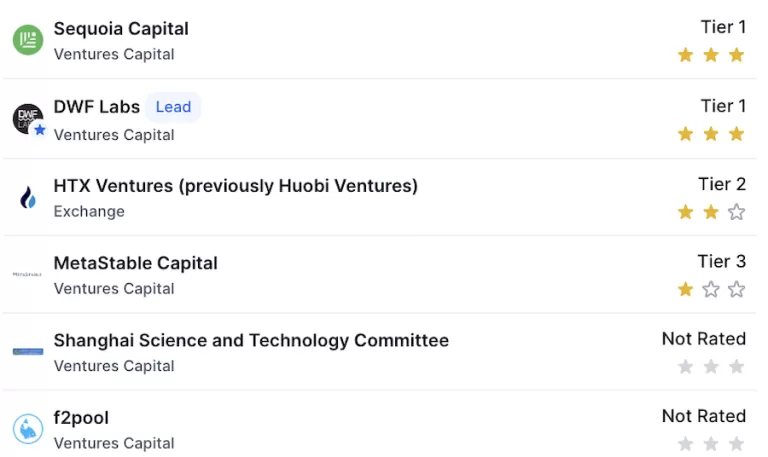Click the Tier 3 label for MetaStable Capital
The image size is (768, 457).
click(x=721, y=261)
